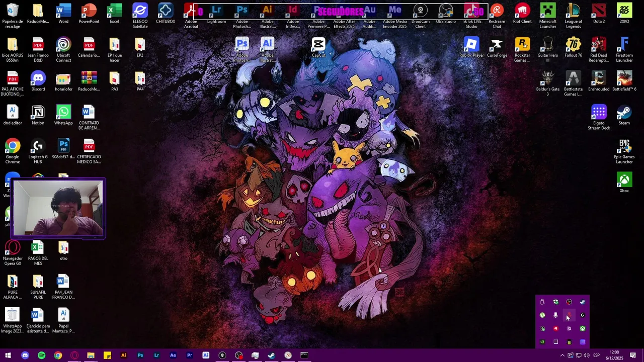This screenshot has height=362, width=644.
Task: Open Red Dead Redemption desktop shortcut
Action: click(x=599, y=49)
